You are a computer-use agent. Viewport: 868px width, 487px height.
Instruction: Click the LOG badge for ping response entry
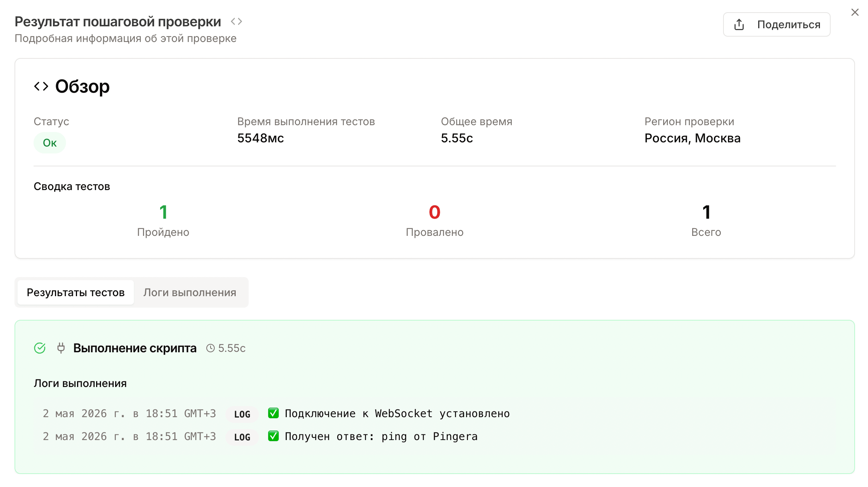pos(242,437)
